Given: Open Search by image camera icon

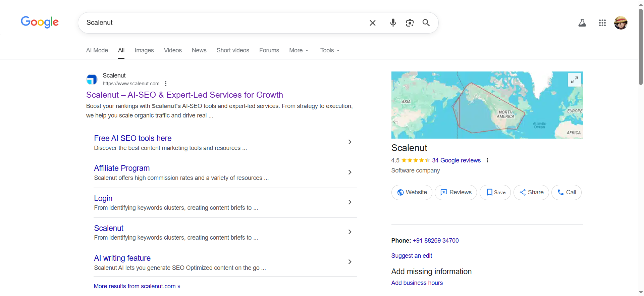Looking at the screenshot, I should (x=410, y=23).
